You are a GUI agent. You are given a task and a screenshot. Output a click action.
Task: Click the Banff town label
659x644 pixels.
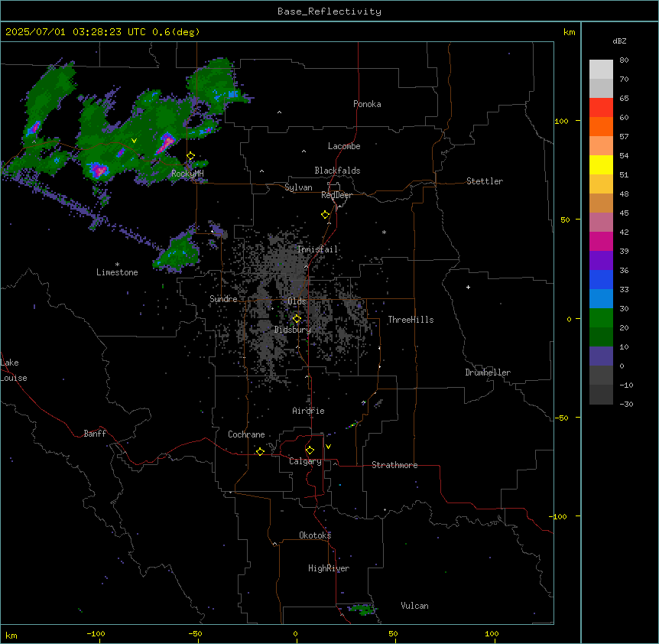(x=95, y=434)
